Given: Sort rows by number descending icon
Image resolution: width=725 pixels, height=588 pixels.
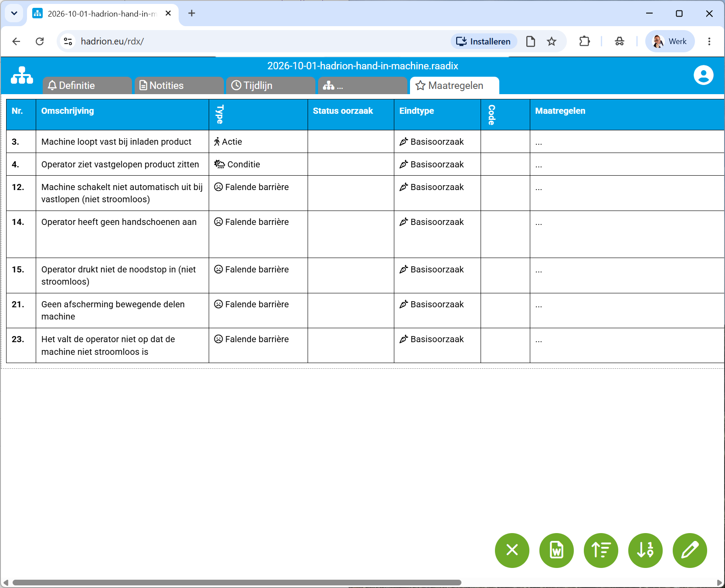Looking at the screenshot, I should tap(645, 551).
